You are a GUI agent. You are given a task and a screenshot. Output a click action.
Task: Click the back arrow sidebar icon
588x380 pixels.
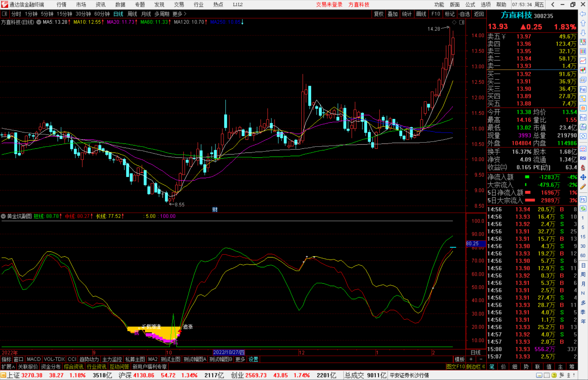(x=583, y=14)
